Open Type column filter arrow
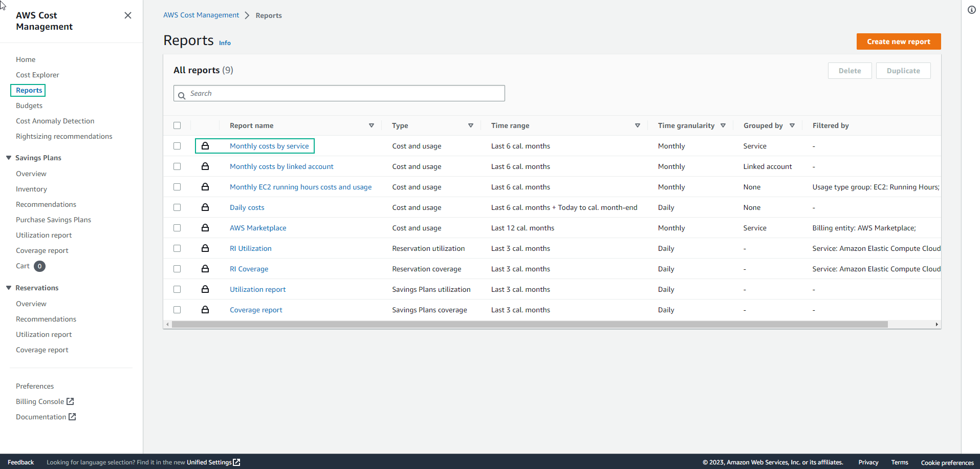The image size is (980, 469). click(471, 125)
